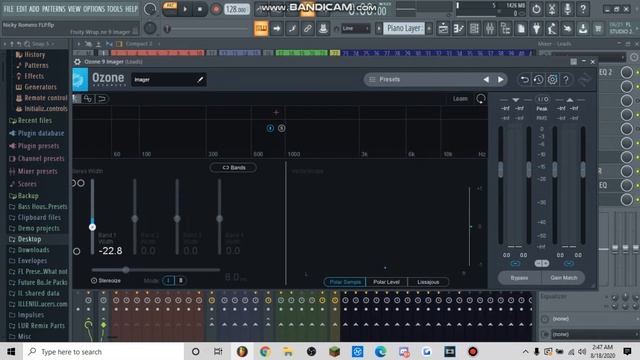This screenshot has height=360, width=640.
Task: Open the channel rack view icon
Action: 474,29
